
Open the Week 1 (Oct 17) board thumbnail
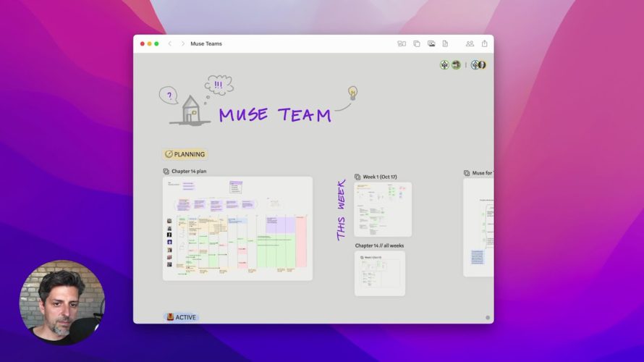point(383,209)
